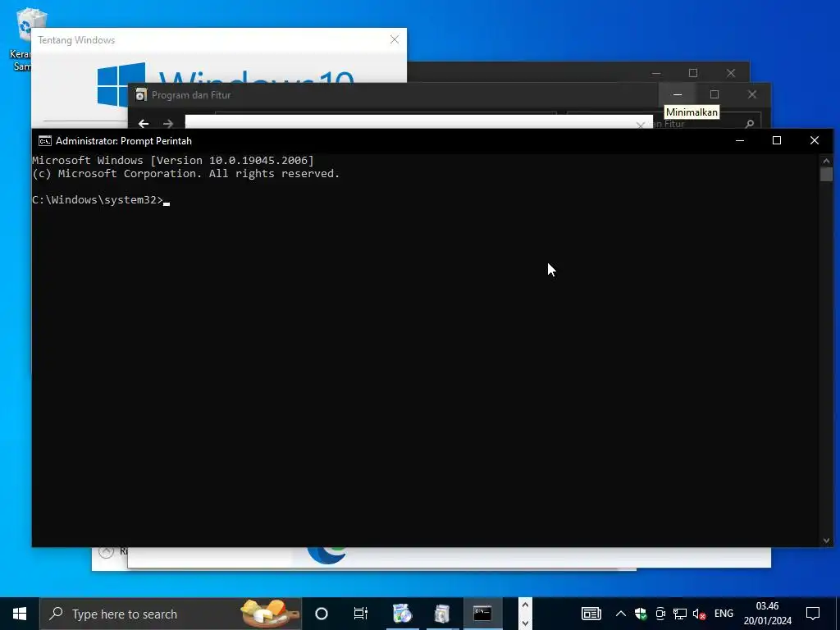Viewport: 840px width, 630px height.
Task: Click the 'Microsoft Windows [Version 10.0.19045.2006]' line
Action: click(173, 160)
